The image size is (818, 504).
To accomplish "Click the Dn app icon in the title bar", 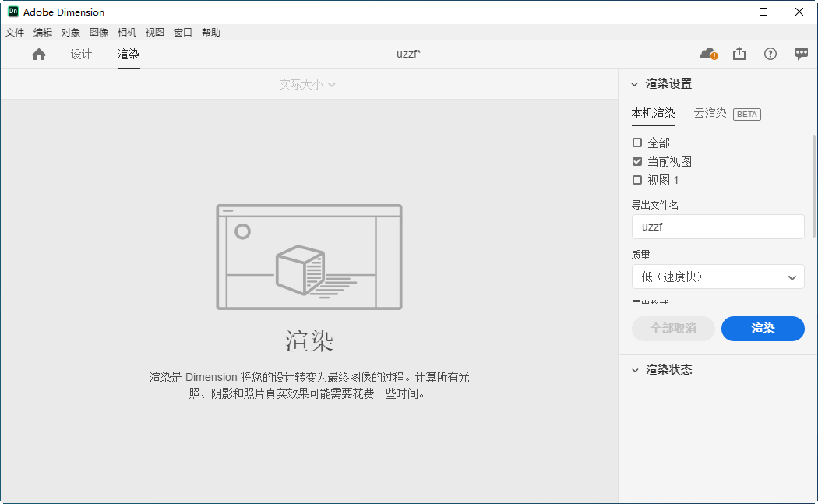I will pos(12,12).
